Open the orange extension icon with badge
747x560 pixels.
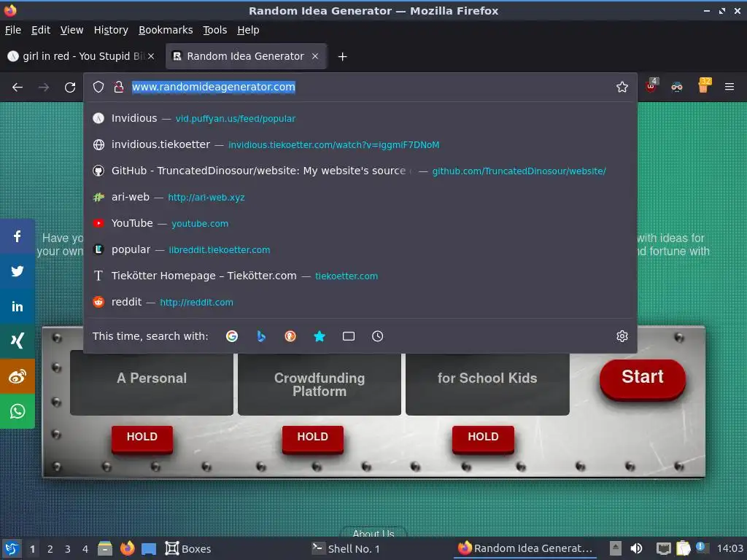point(704,86)
